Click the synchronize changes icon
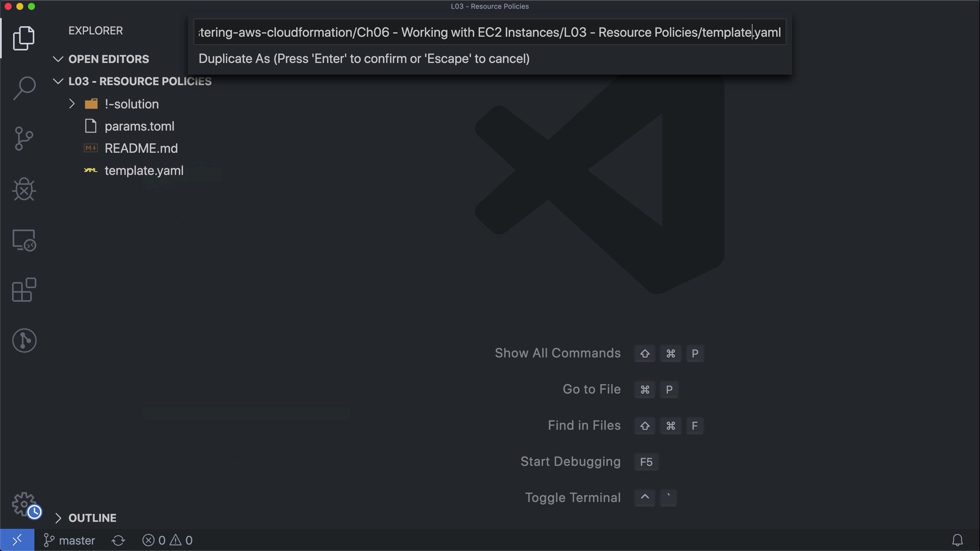Viewport: 980px width, 551px height. [118, 540]
